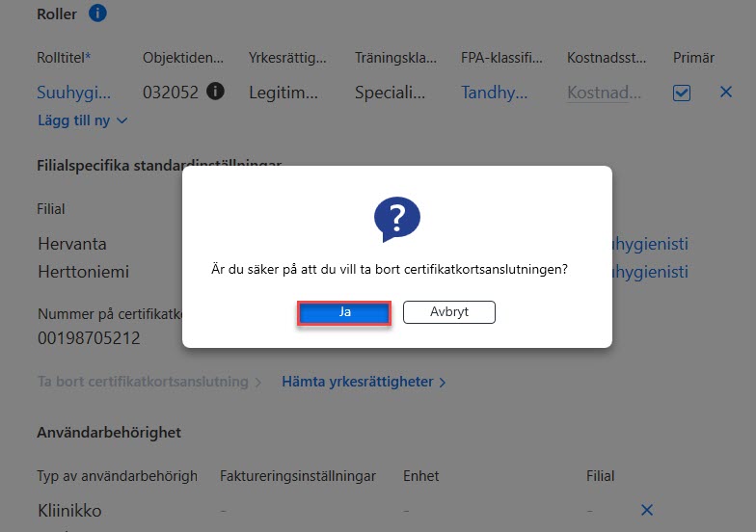
Task: Confirm removal with the Ja button
Action: (x=343, y=312)
